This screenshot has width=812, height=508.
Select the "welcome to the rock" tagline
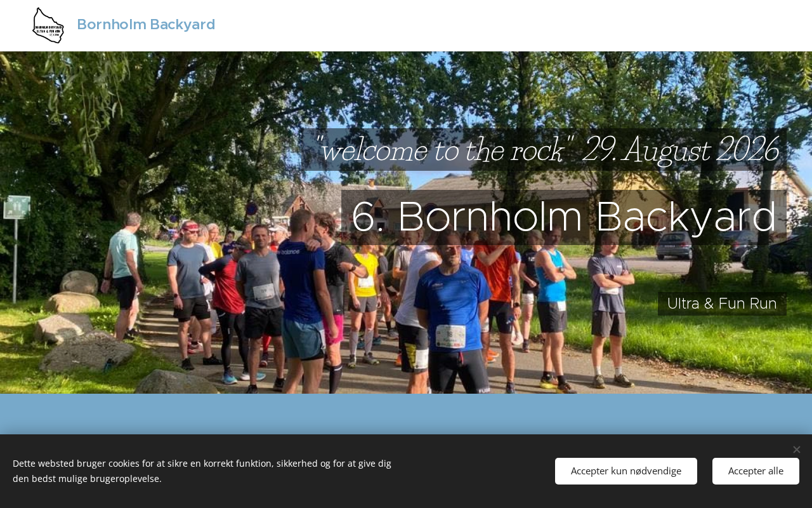(x=443, y=150)
